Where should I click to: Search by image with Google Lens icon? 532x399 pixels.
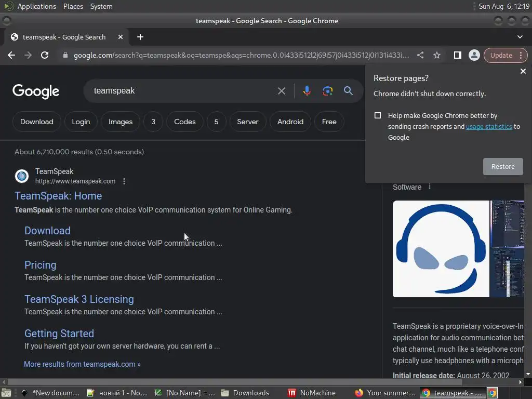(327, 91)
